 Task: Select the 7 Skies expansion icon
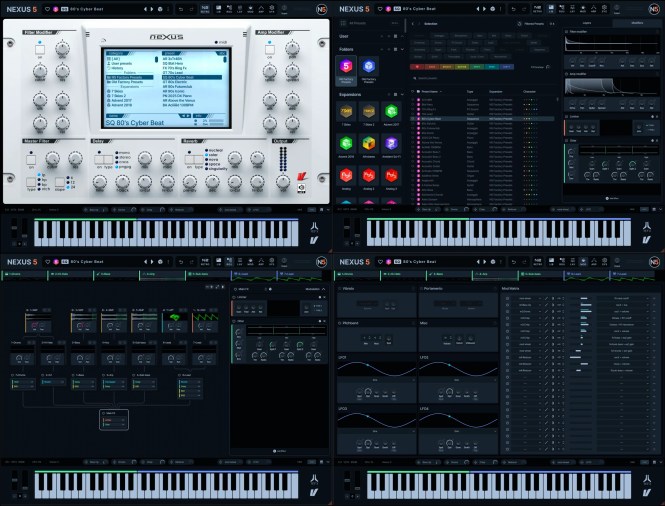pyautogui.click(x=346, y=112)
